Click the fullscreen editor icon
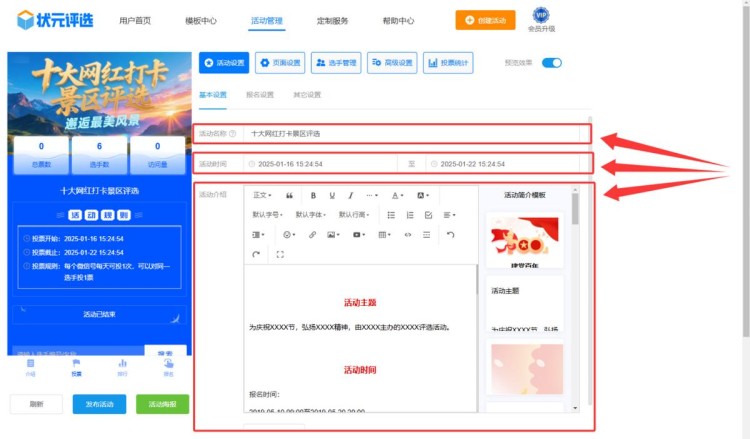The width and height of the screenshot is (750, 439). point(280,255)
